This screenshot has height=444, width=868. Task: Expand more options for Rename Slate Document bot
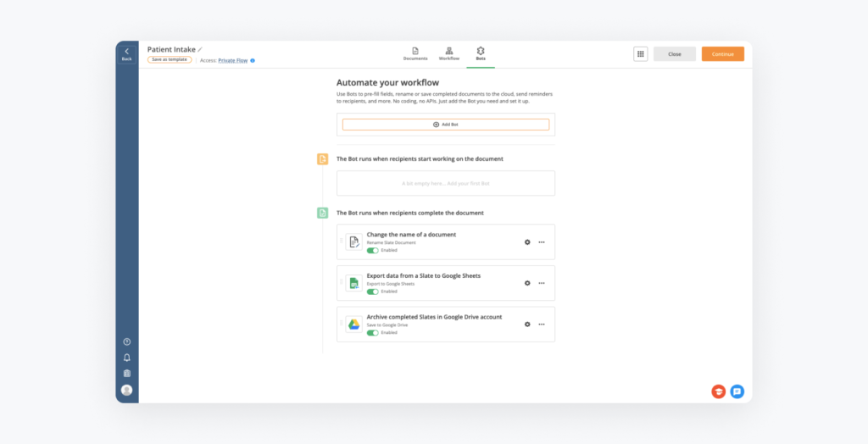pyautogui.click(x=542, y=242)
